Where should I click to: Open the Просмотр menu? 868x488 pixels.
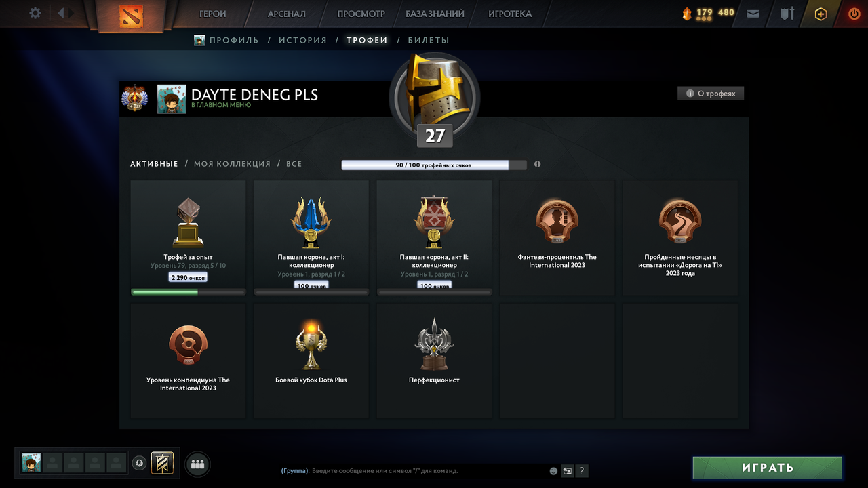point(361,14)
